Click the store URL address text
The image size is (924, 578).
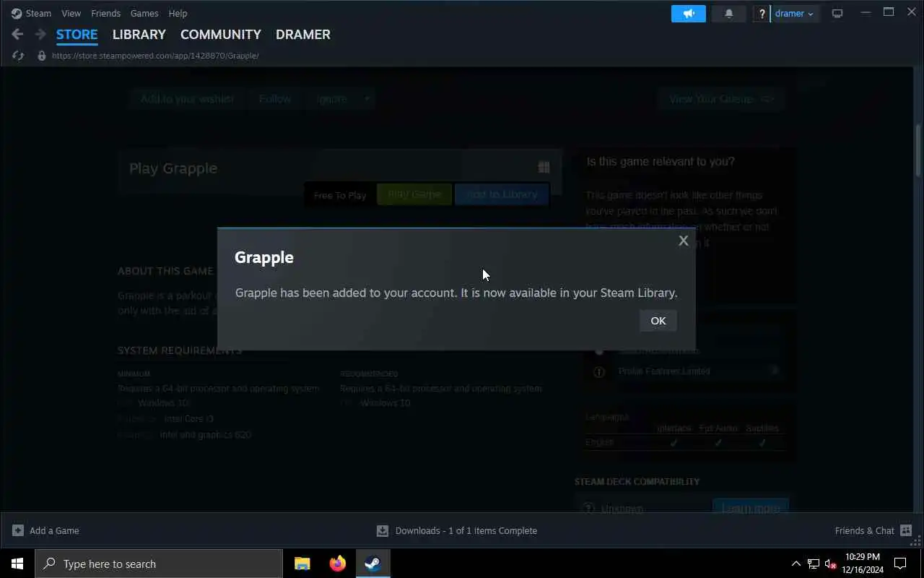(x=155, y=56)
